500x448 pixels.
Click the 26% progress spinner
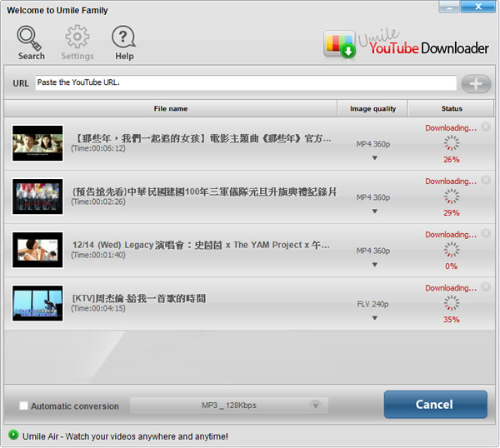(452, 143)
